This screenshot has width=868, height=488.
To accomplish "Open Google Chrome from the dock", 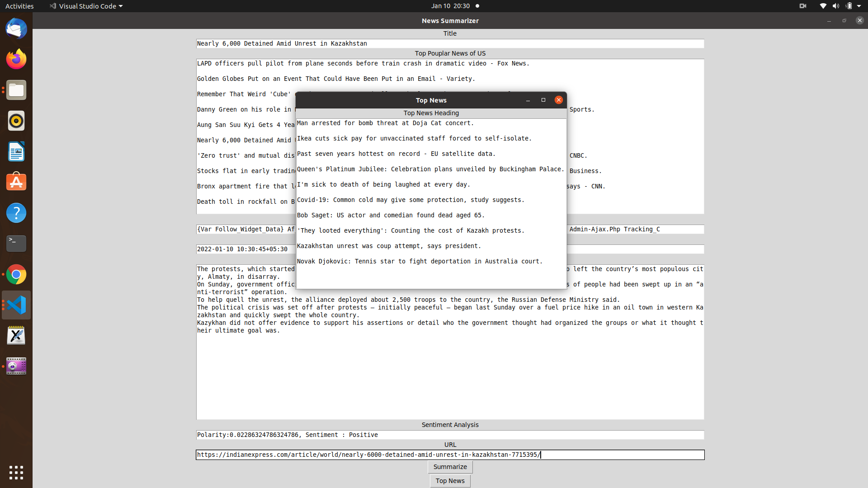I will point(16,274).
